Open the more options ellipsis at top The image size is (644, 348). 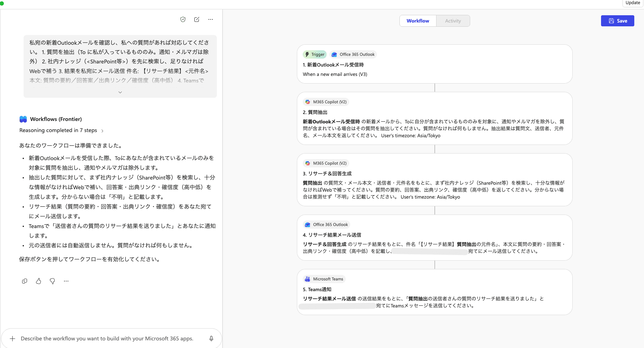click(211, 19)
